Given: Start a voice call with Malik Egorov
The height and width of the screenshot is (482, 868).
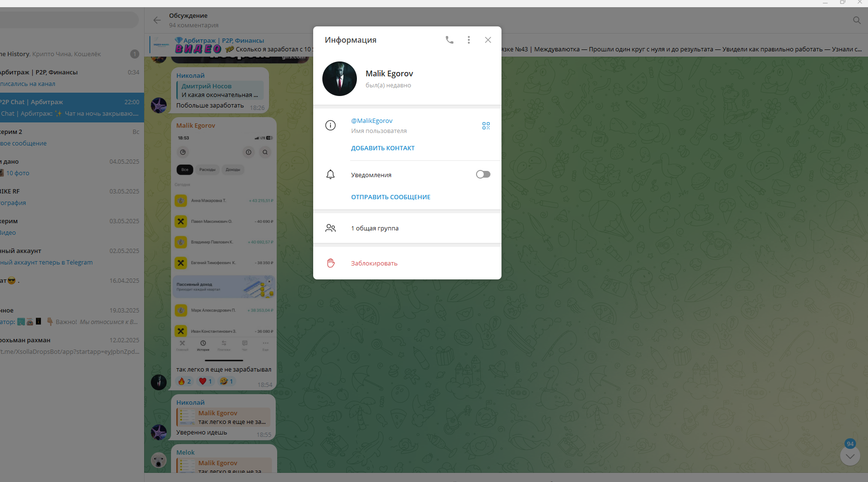Looking at the screenshot, I should (x=450, y=40).
